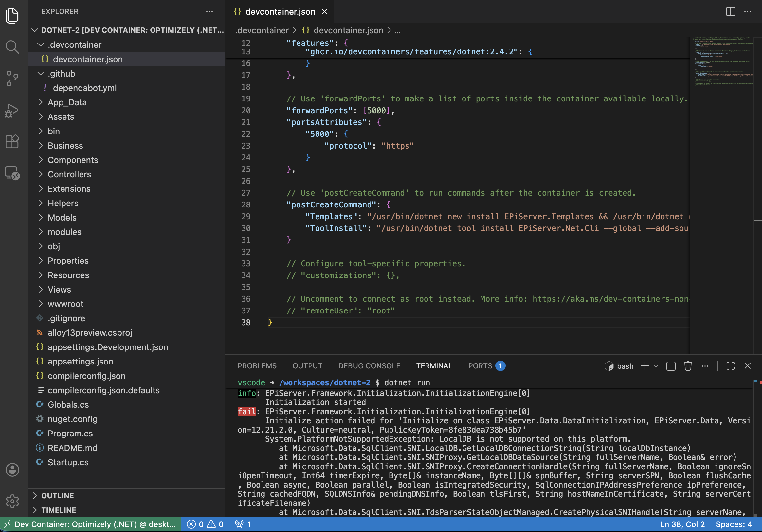The image size is (762, 532).
Task: Split the bash terminal
Action: click(x=671, y=366)
